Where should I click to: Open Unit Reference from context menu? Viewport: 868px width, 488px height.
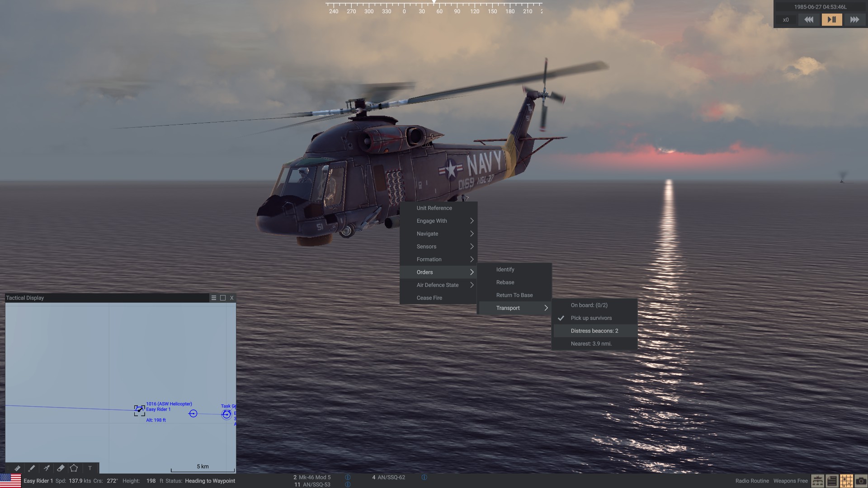(439, 208)
